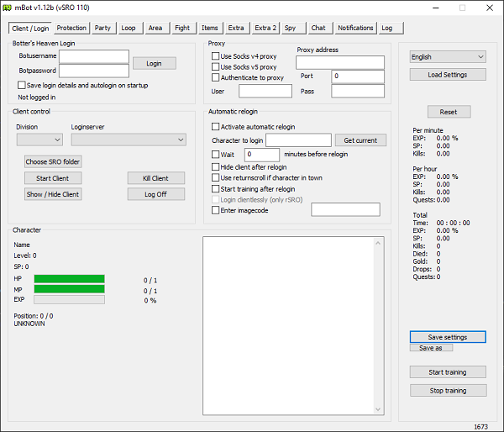Toggle Activate automatic relogin checkbox
Screen dimensions: 504x432
(216, 127)
